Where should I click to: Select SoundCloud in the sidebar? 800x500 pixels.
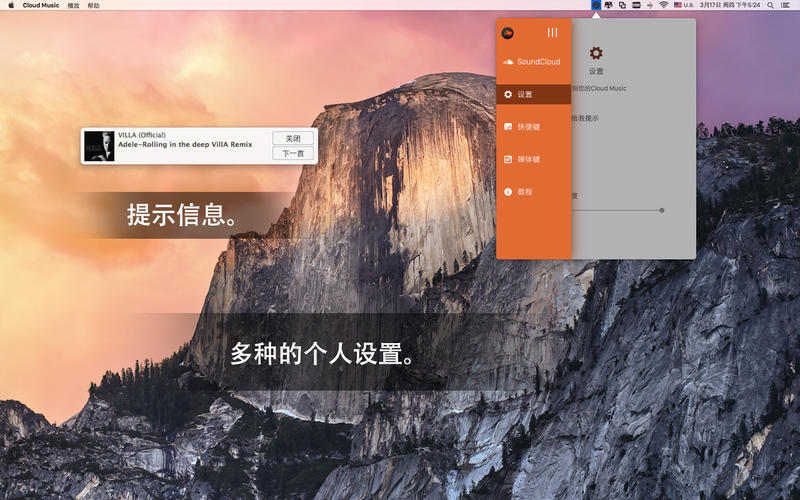tap(534, 62)
